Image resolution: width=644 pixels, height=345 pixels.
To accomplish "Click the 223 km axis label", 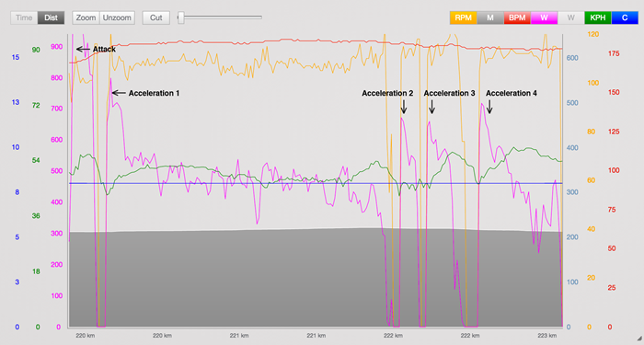I will pos(547,336).
